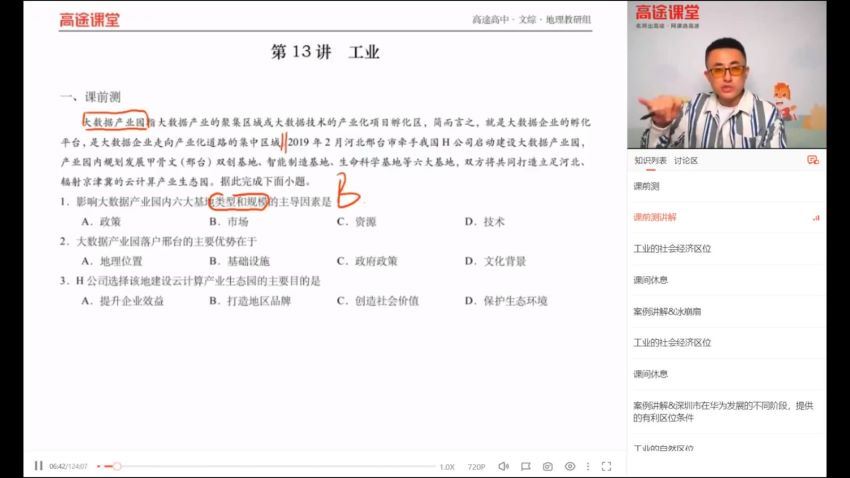850x478 pixels.
Task: Open the 720P video quality selector
Action: [476, 467]
